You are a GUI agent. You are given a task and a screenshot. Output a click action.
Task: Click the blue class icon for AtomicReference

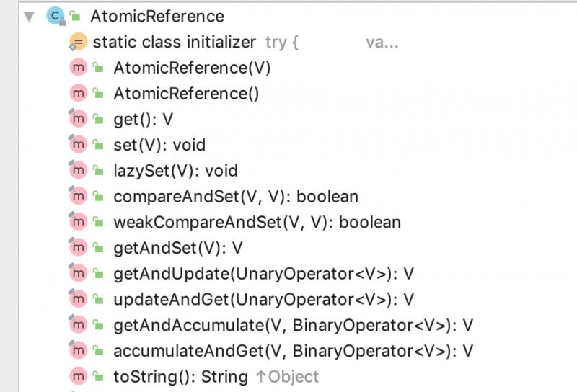[56, 16]
